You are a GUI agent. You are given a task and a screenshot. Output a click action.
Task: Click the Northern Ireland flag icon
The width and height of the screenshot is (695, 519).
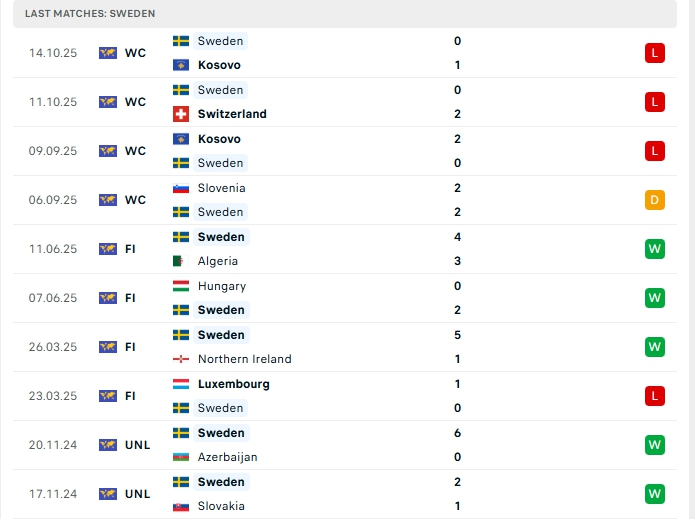181,359
